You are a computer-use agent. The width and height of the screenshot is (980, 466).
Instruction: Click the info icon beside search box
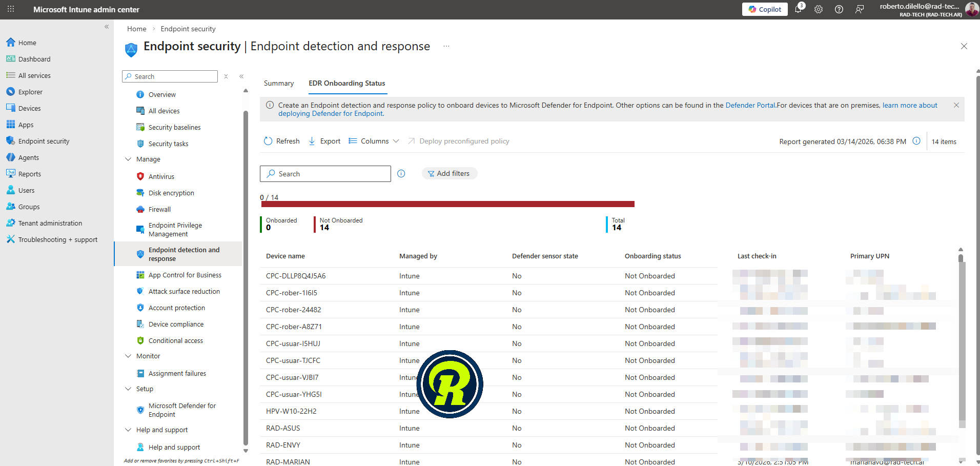401,174
